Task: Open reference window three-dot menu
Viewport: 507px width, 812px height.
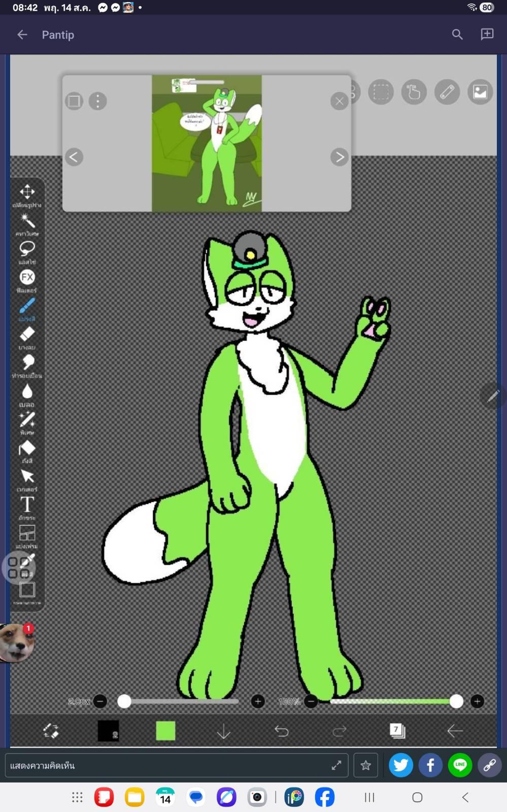Action: click(97, 101)
